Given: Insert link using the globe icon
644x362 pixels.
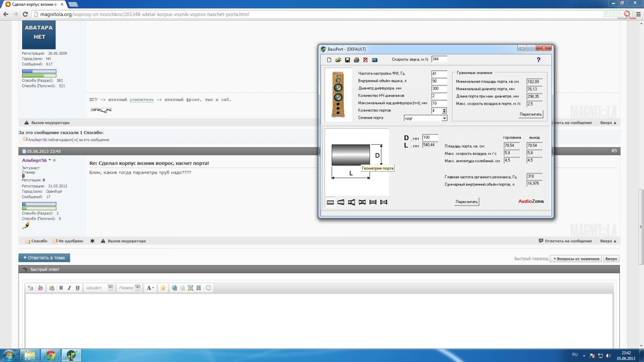Looking at the screenshot, I should (174, 288).
